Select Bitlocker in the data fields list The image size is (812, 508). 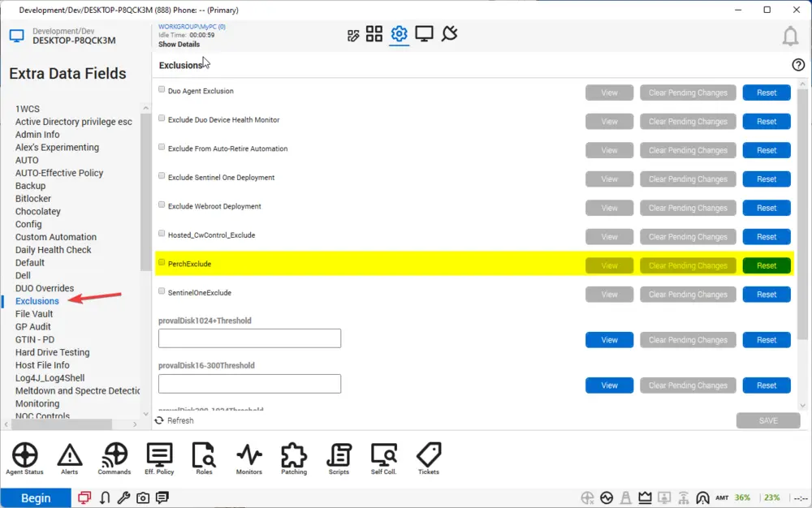[33, 199]
